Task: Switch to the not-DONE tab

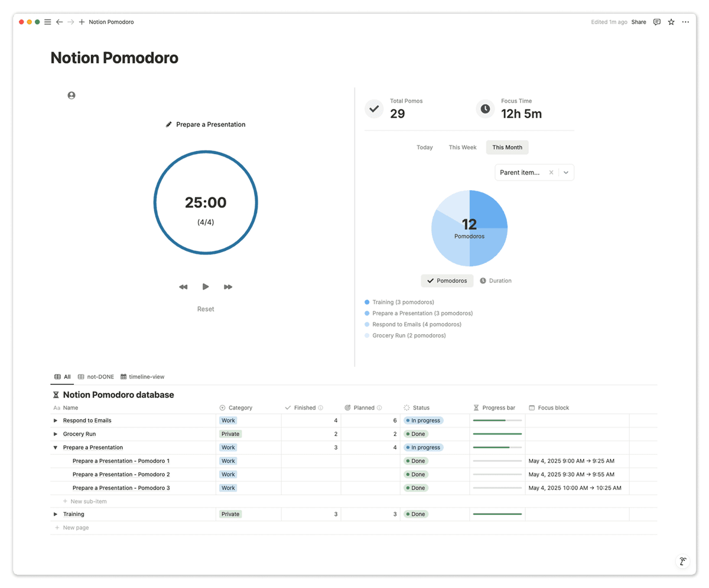Action: pos(96,377)
